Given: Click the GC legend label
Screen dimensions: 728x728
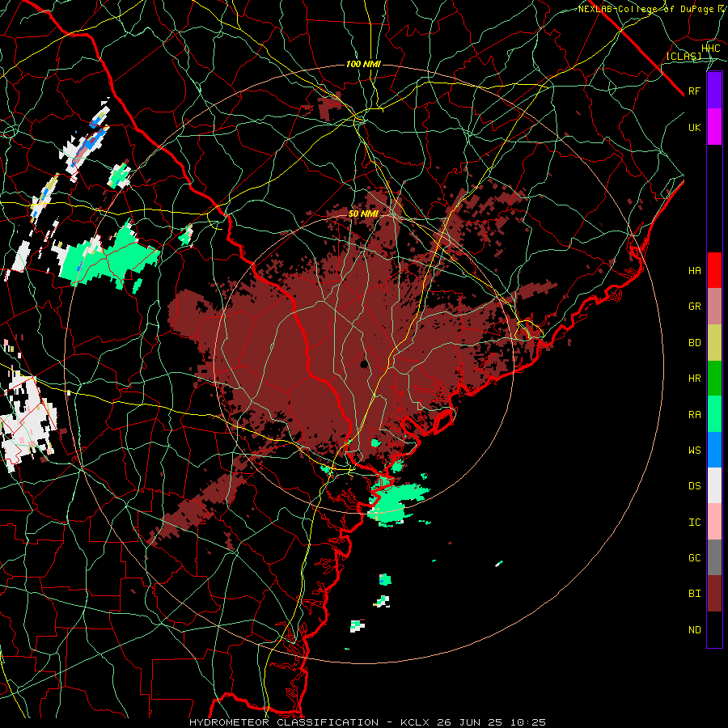Looking at the screenshot, I should point(694,558).
